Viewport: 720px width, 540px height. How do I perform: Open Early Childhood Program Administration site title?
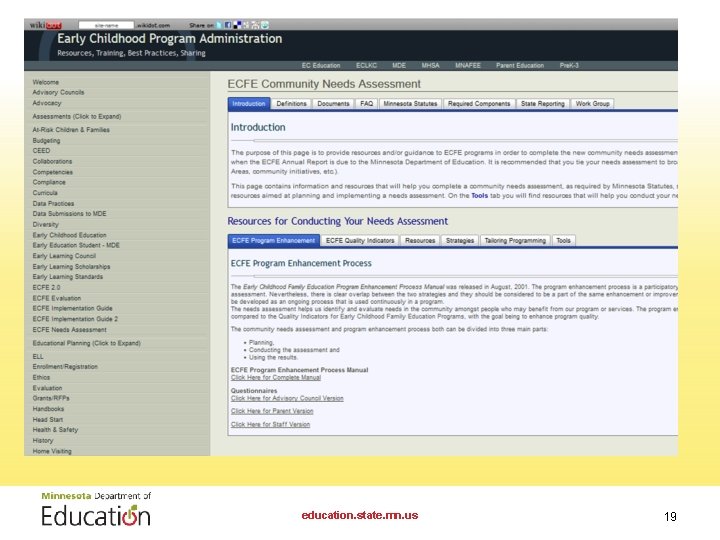coord(169,39)
